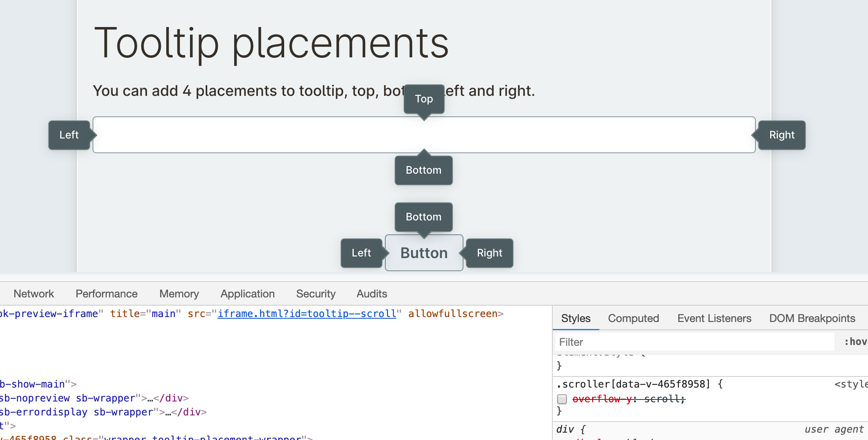
Task: Click the Button element in the preview
Action: coord(424,253)
